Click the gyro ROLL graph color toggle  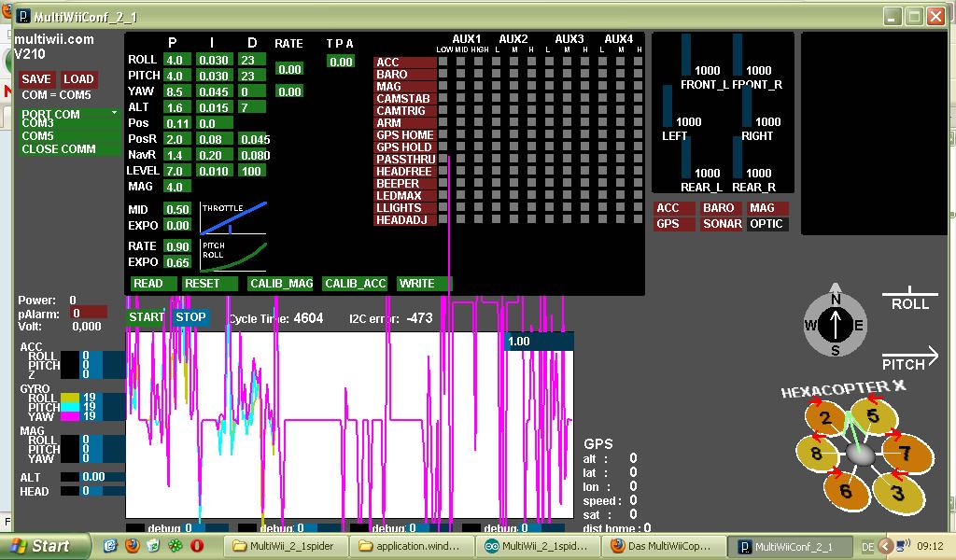70,398
